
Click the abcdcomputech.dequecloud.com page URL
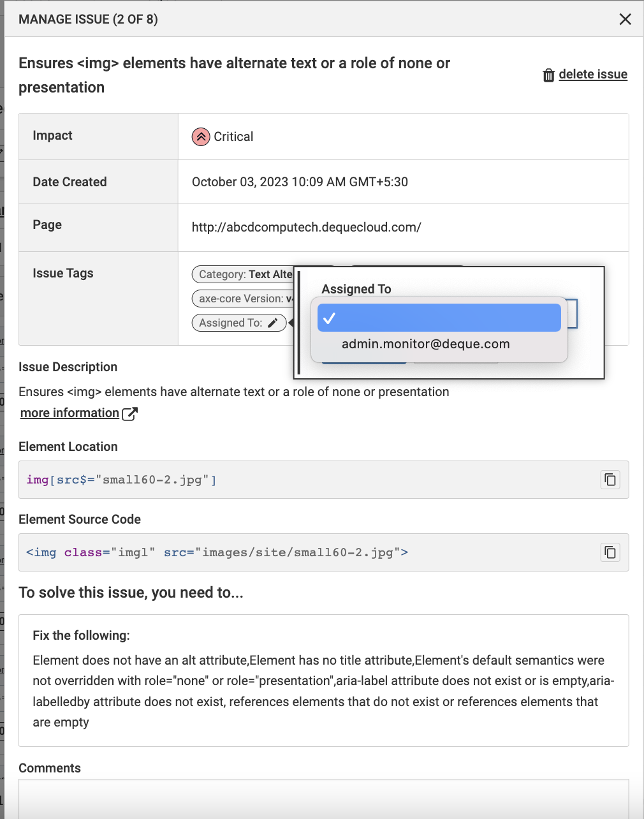click(306, 227)
